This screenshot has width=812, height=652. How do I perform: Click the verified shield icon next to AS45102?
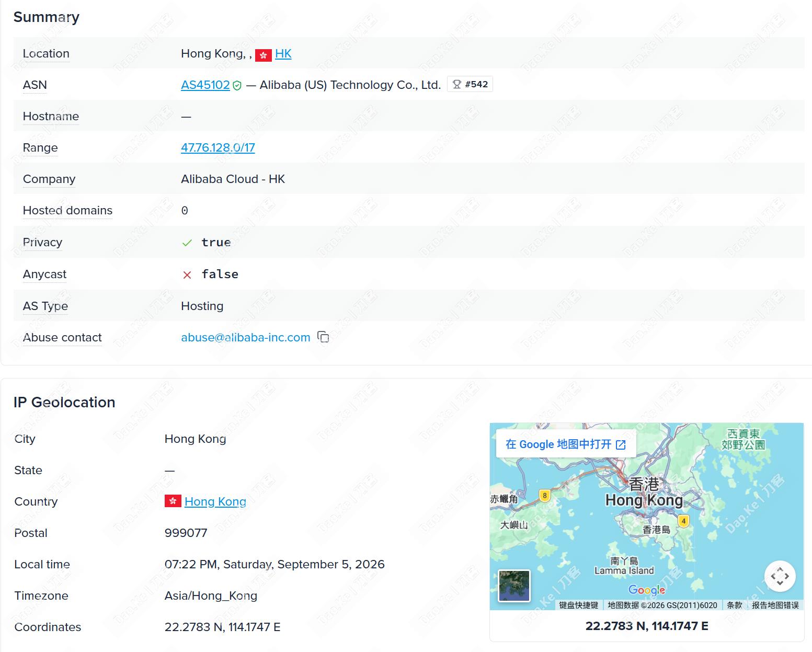coord(237,85)
